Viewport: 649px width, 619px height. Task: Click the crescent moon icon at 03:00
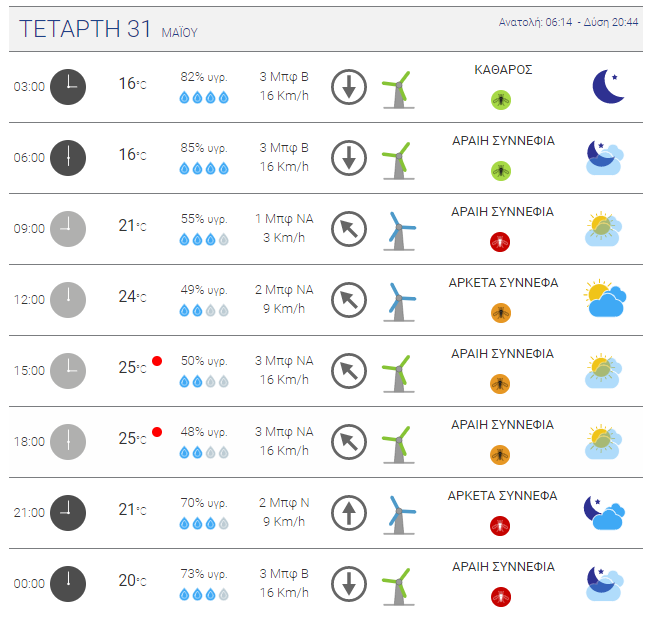tap(608, 86)
